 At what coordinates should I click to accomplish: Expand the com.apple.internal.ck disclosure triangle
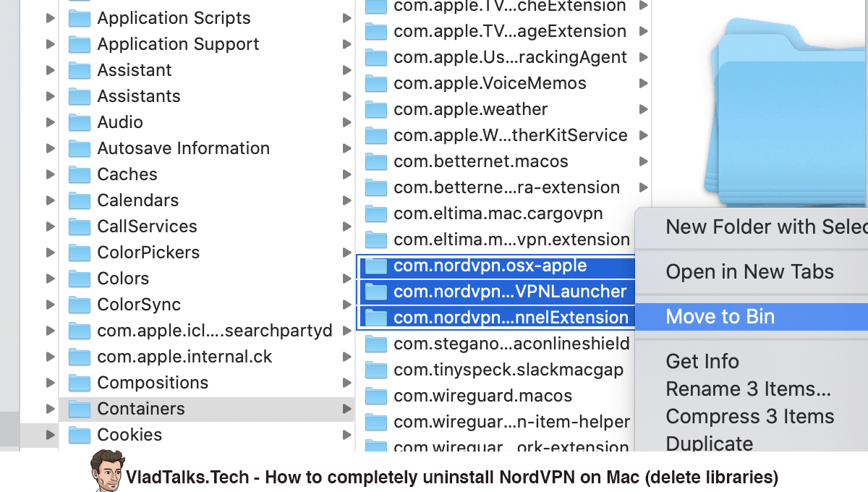click(x=50, y=357)
